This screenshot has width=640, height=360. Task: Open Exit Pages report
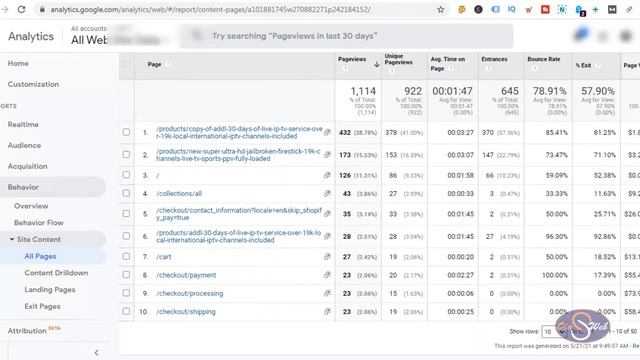pos(42,306)
